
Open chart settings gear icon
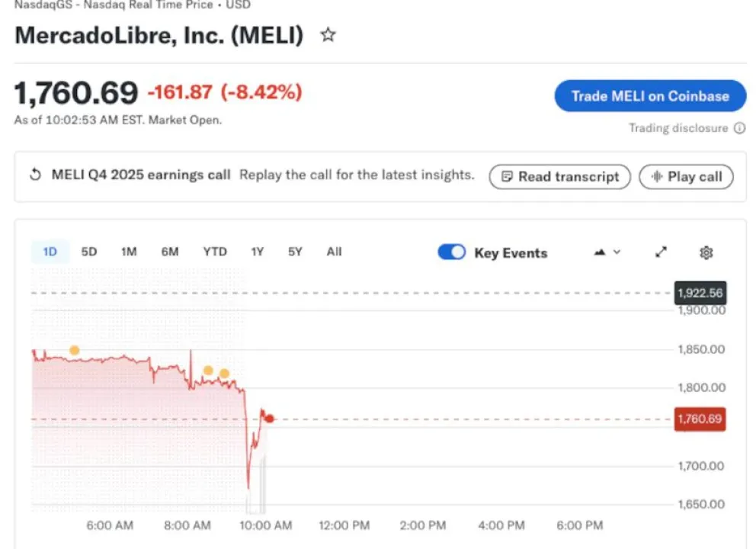click(706, 252)
